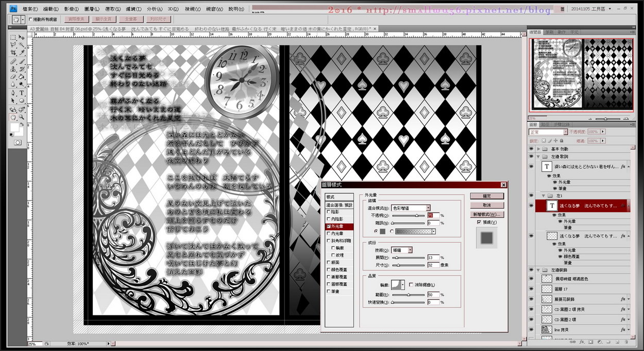Select the Blur tool
The image size is (644, 351).
pos(13,84)
